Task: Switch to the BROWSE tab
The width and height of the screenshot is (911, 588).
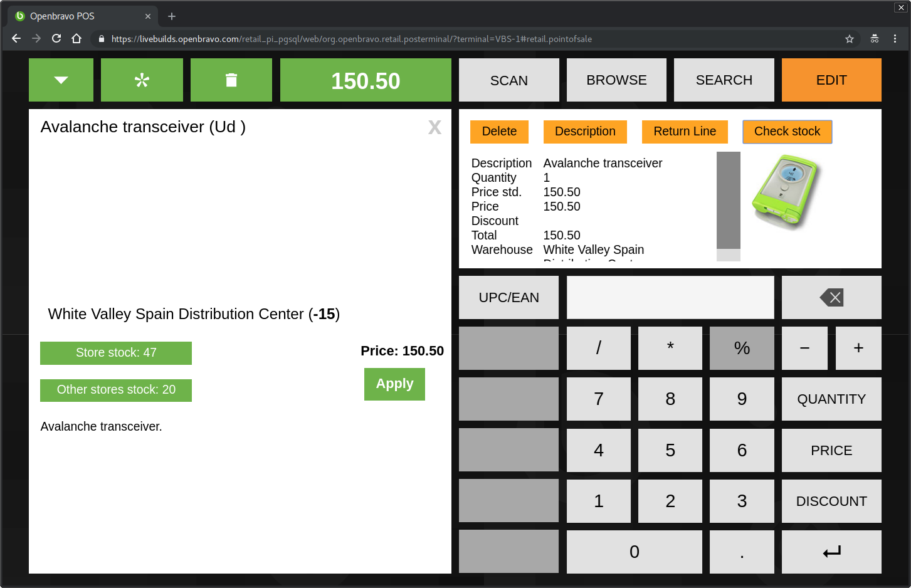Action: 616,80
